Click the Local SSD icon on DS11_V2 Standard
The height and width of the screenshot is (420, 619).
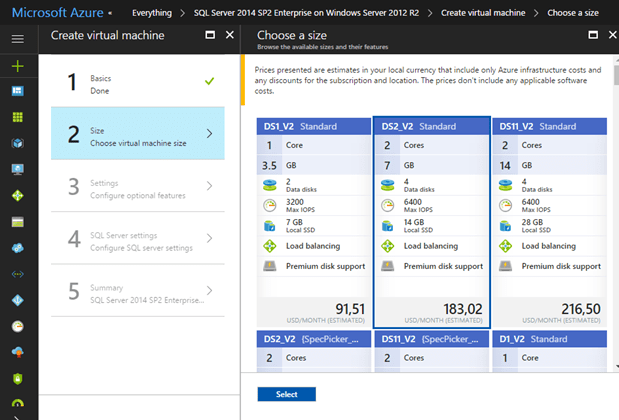click(x=505, y=226)
